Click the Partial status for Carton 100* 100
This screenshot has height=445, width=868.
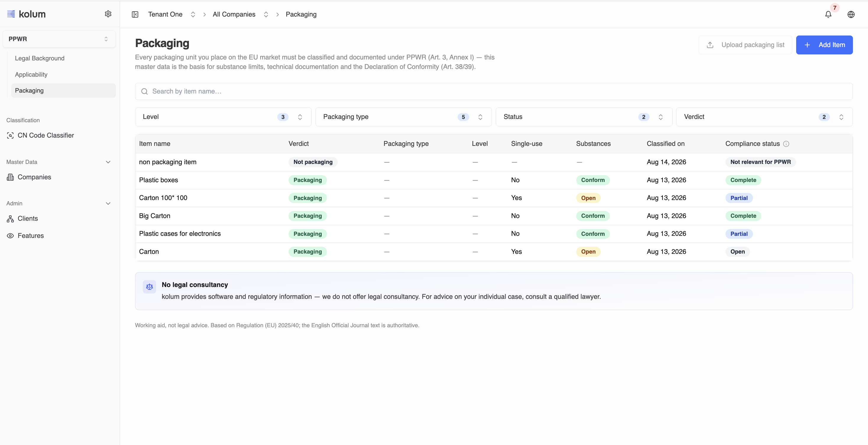[739, 198]
